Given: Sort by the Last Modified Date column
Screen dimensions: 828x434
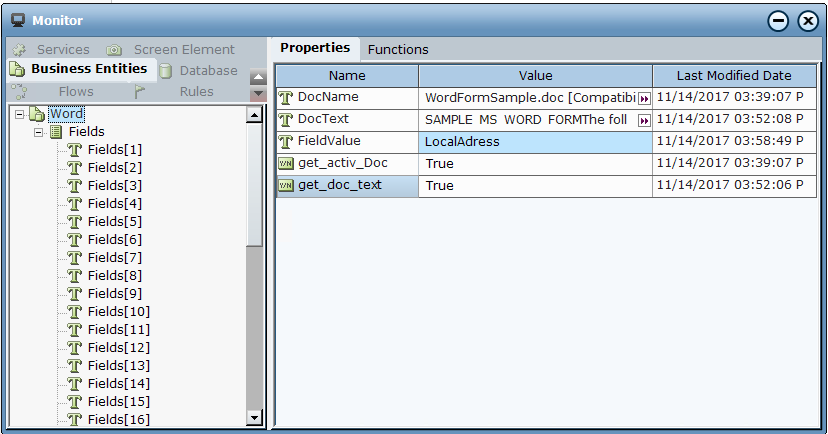Looking at the screenshot, I should [x=733, y=76].
